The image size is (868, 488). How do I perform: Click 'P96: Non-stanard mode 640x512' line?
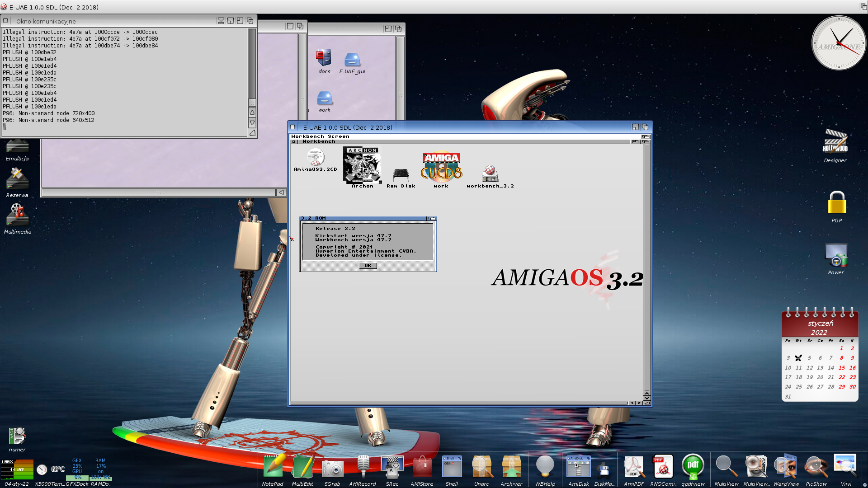tap(48, 120)
